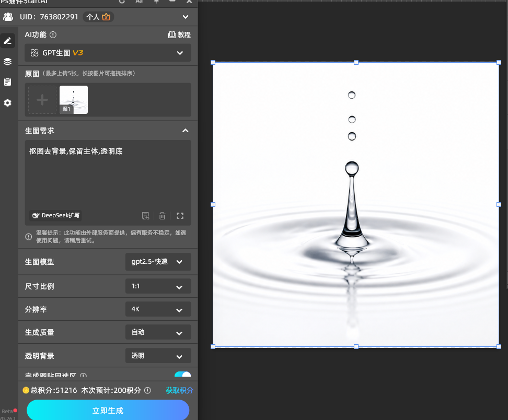
Task: Open the AI editing pencil tab in sidebar
Action: (7, 41)
